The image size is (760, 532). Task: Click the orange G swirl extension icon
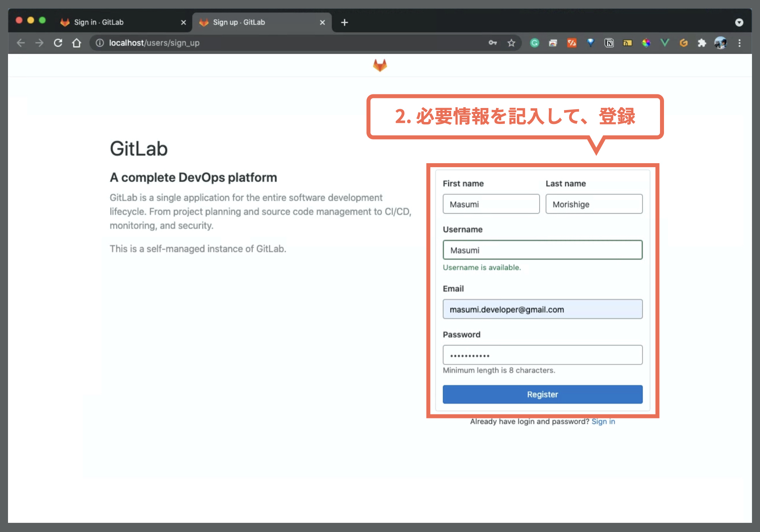[x=684, y=43]
